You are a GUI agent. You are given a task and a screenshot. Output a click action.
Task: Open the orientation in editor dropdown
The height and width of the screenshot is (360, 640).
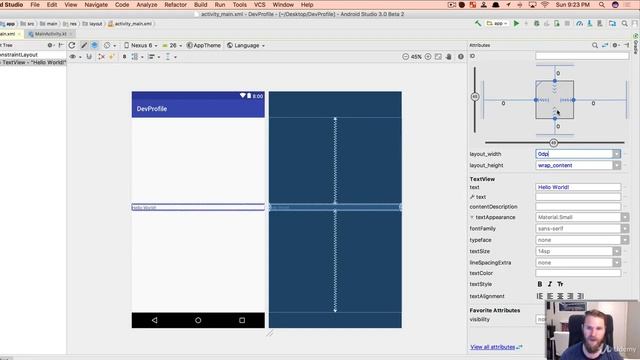109,45
